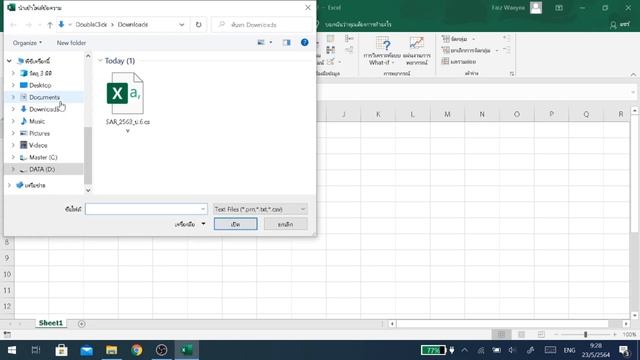Screen dimensions: 640x360
Task: Open the file name history dropdown
Action: (x=203, y=209)
